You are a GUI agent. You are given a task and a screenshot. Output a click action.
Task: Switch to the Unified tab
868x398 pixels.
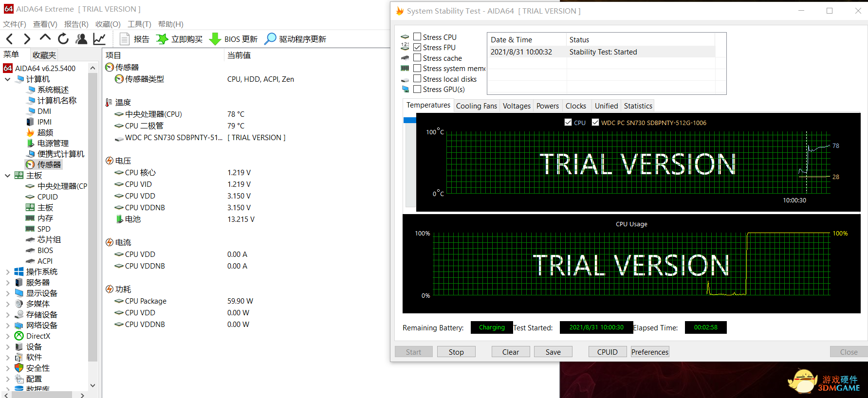coord(606,106)
